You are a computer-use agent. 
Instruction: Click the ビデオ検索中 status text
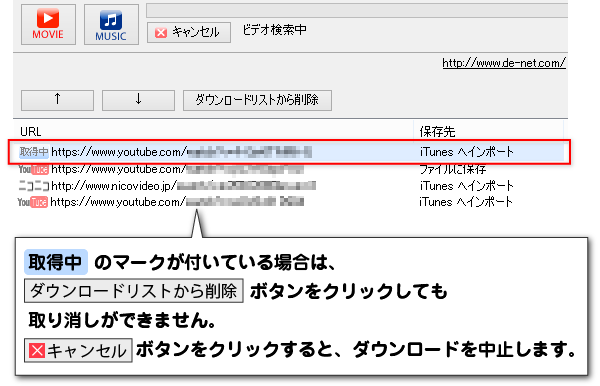[x=274, y=30]
